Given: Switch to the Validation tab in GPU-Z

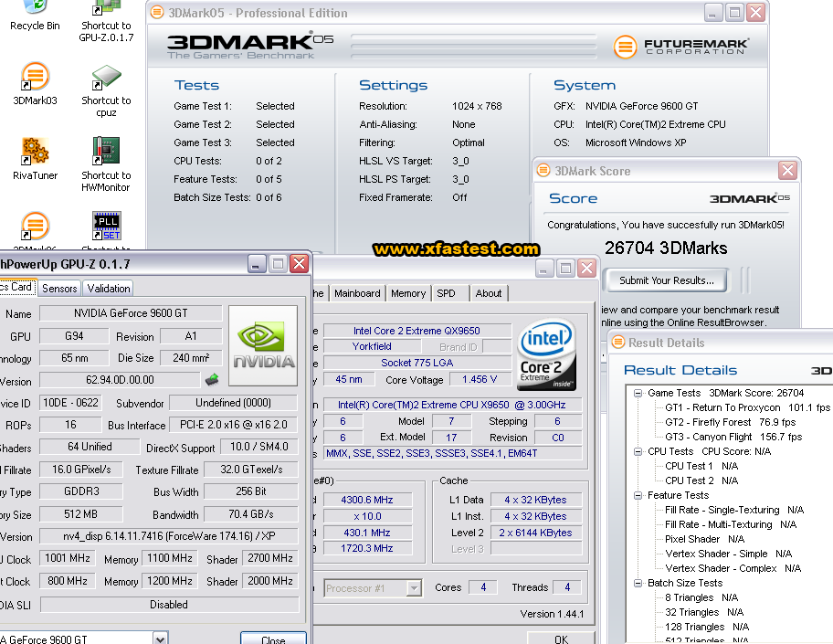Looking at the screenshot, I should 109,288.
